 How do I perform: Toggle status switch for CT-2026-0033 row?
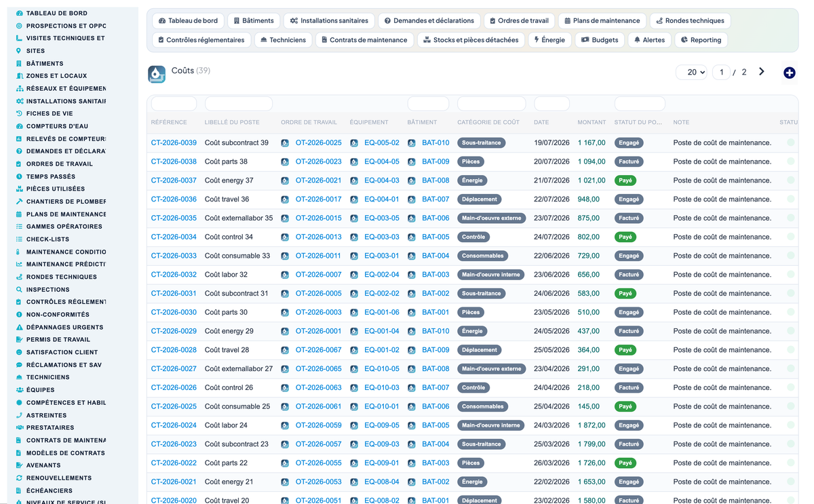coord(790,256)
